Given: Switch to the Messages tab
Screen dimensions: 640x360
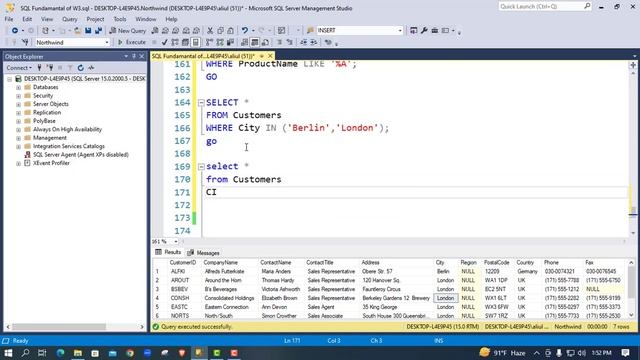Looking at the screenshot, I should (x=204, y=253).
